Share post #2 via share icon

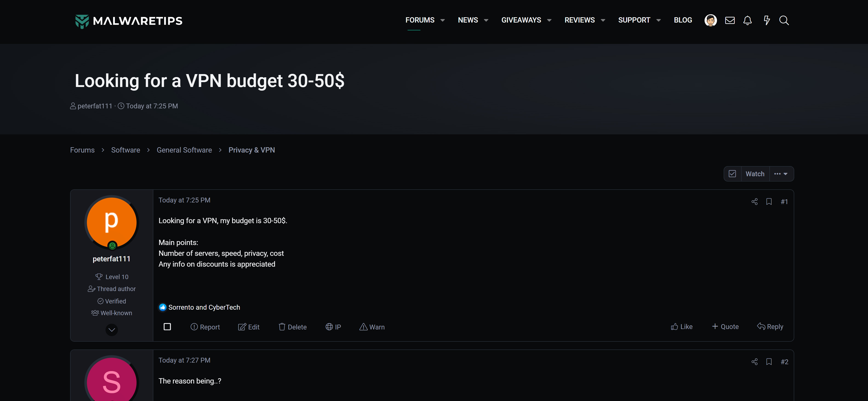pyautogui.click(x=754, y=361)
